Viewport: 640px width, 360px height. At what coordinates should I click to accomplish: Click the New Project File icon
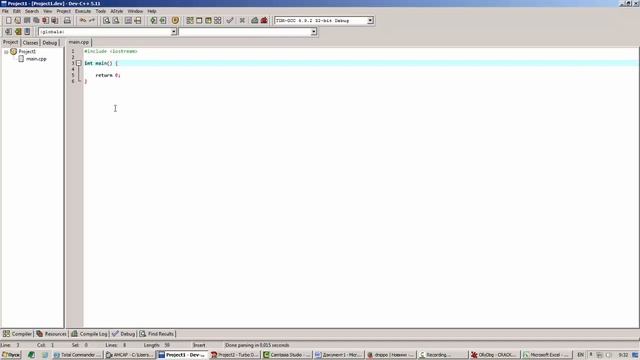(x=9, y=32)
